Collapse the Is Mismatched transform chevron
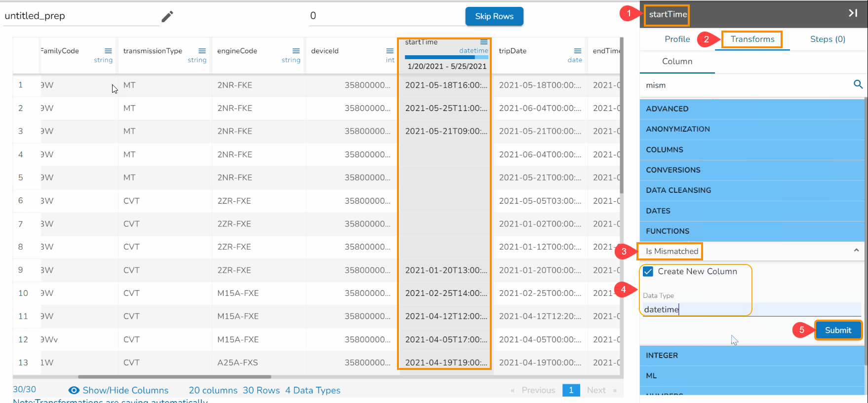868x403 pixels. tap(856, 251)
